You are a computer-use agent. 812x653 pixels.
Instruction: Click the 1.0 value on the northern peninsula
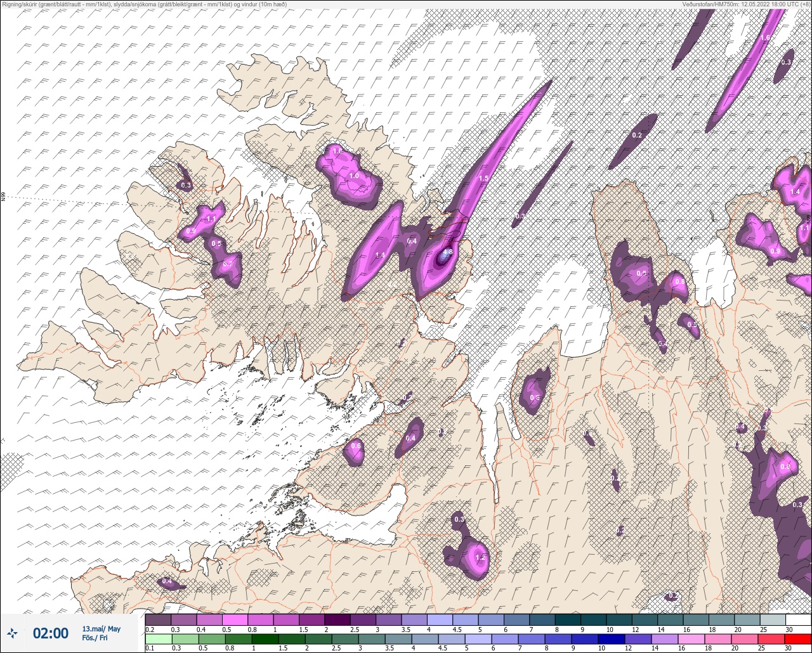click(354, 176)
